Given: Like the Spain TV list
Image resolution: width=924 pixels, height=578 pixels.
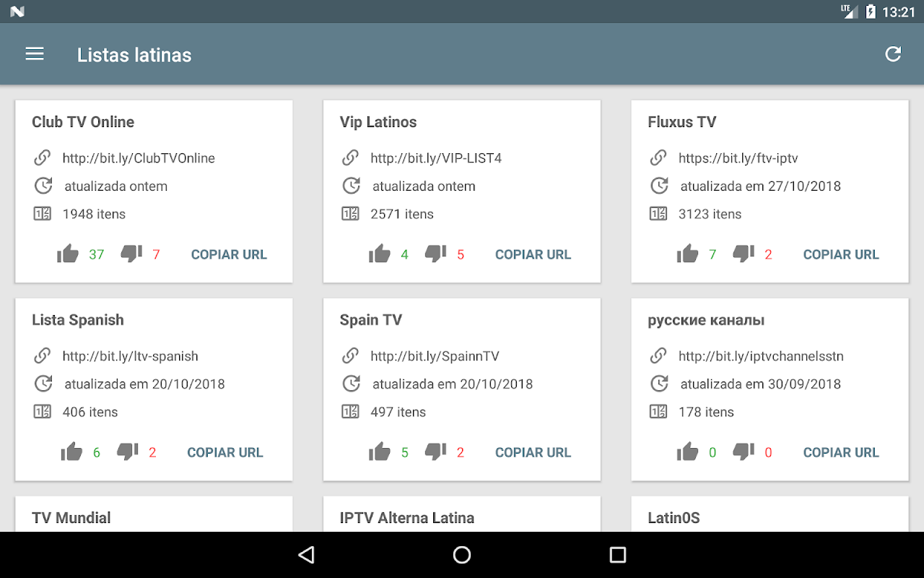Looking at the screenshot, I should click(x=380, y=452).
